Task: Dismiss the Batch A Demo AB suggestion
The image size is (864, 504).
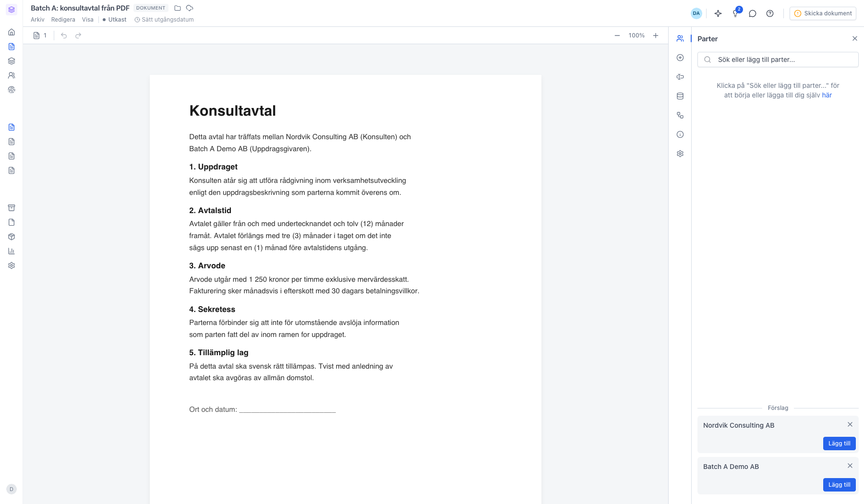Action: [x=850, y=466]
